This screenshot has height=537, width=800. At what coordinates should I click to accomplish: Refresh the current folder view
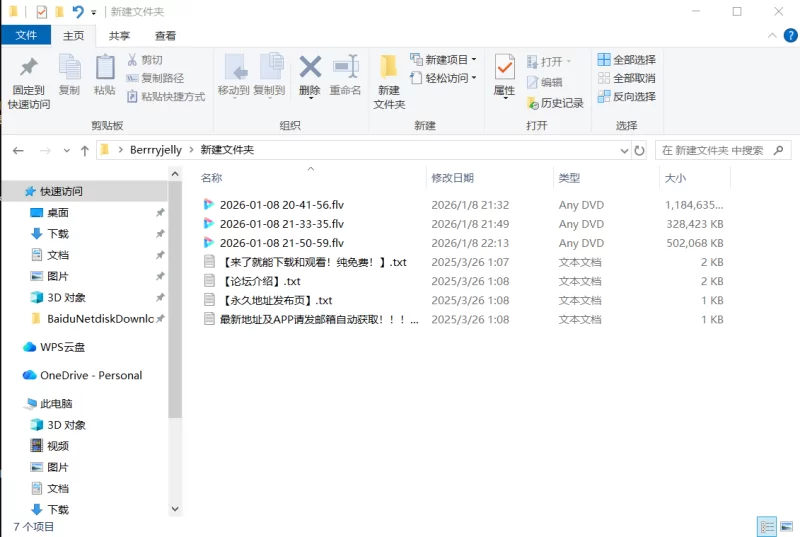pos(640,150)
